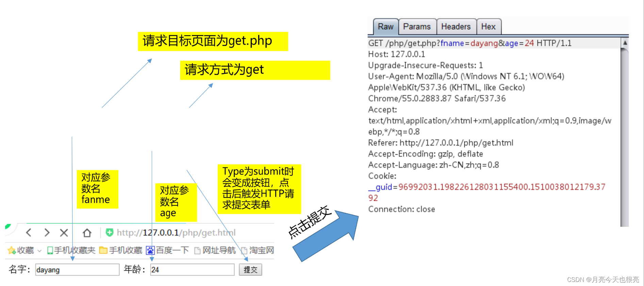Click 'Accept-Language: zh-CN,zh;q=0.8' line

pos(433,165)
